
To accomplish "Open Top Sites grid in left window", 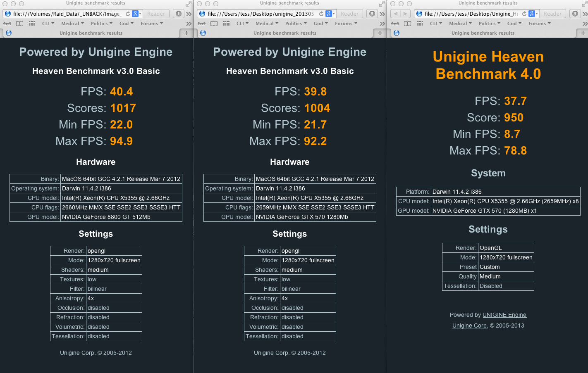I will pos(32,24).
